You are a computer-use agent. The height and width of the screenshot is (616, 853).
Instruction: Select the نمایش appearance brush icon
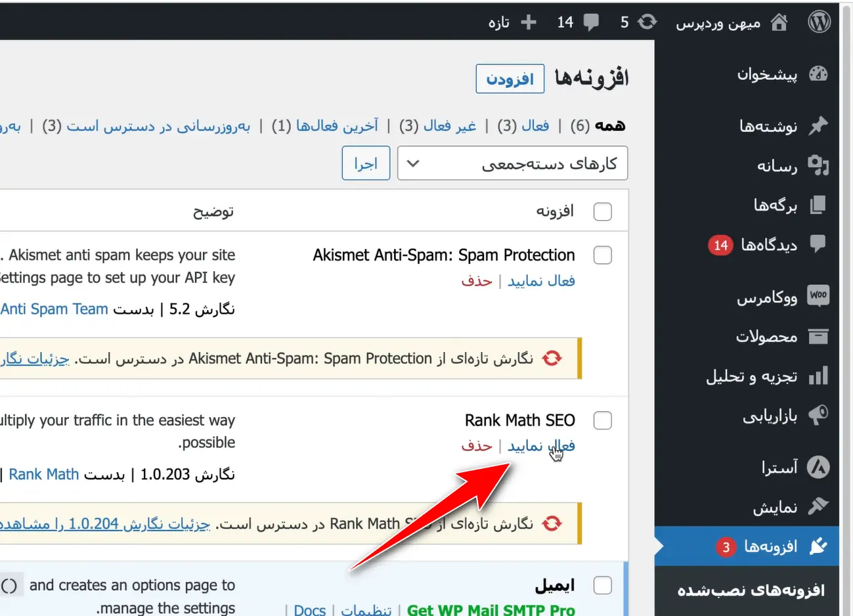coord(818,507)
